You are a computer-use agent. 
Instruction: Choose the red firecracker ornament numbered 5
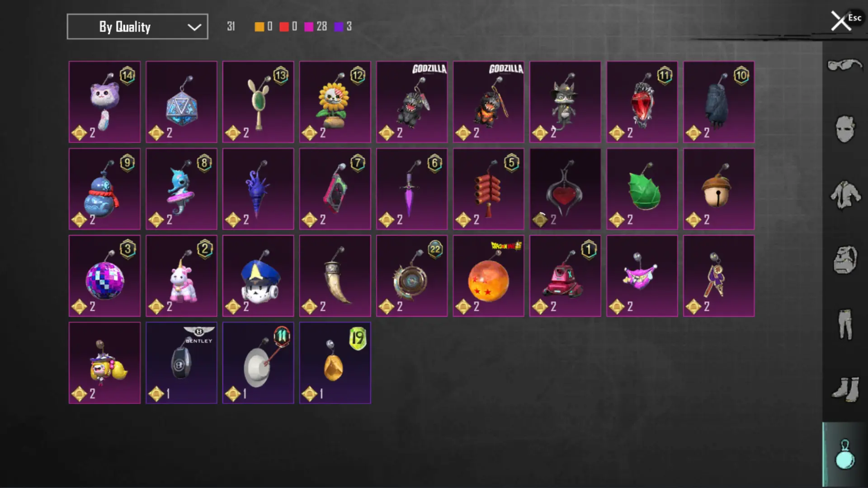tap(489, 189)
